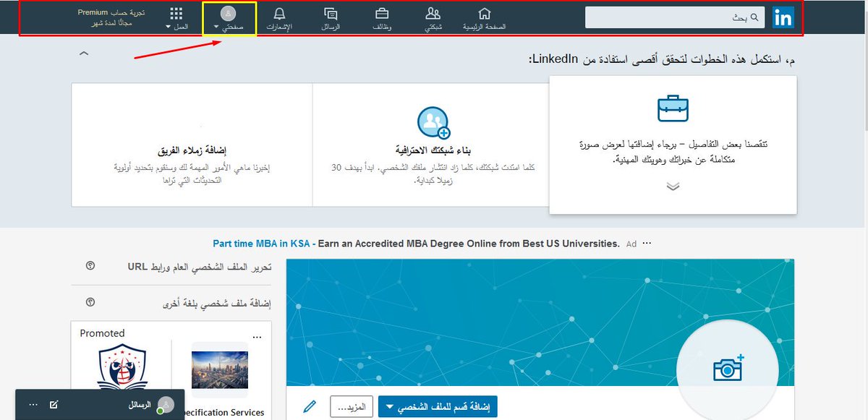Open إضافة قسم للملف الشخصي dropdown button
868x420 pixels.
click(438, 407)
